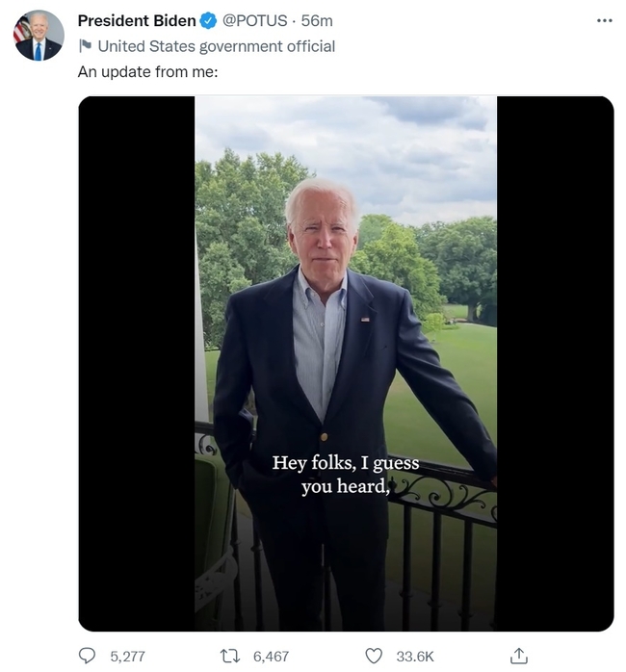
Task: Like the tweet with the heart icon
Action: click(374, 656)
